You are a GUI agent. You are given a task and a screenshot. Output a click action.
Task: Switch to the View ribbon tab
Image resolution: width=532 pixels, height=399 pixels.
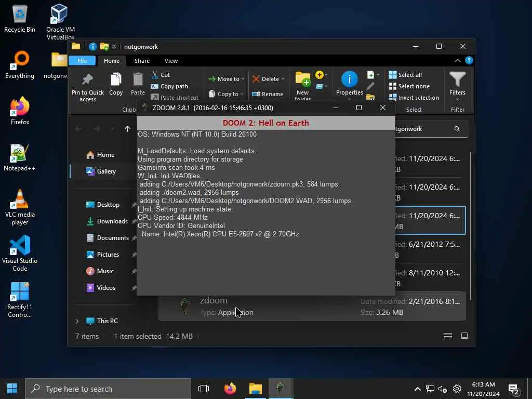point(171,61)
